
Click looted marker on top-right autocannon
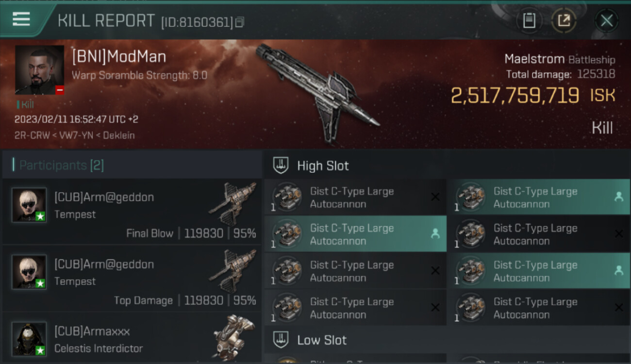(619, 197)
